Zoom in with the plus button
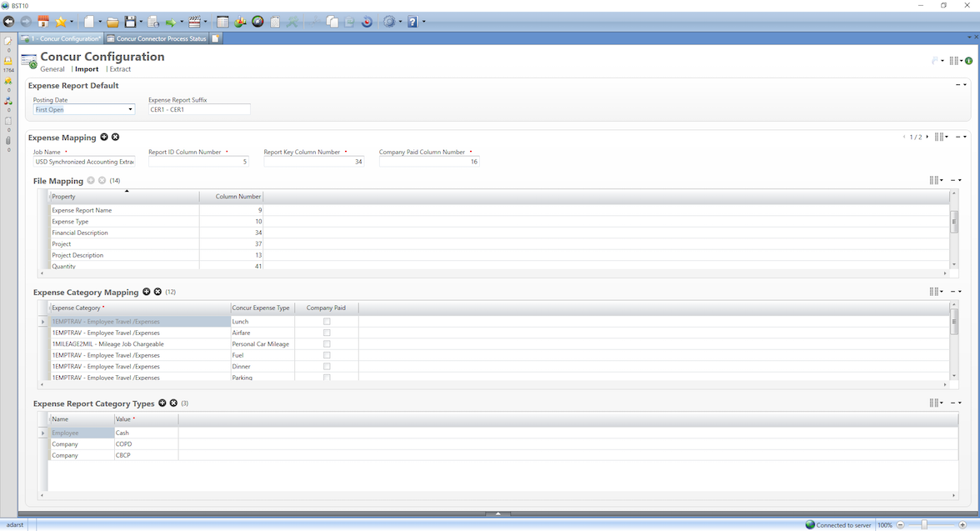 pos(962,524)
